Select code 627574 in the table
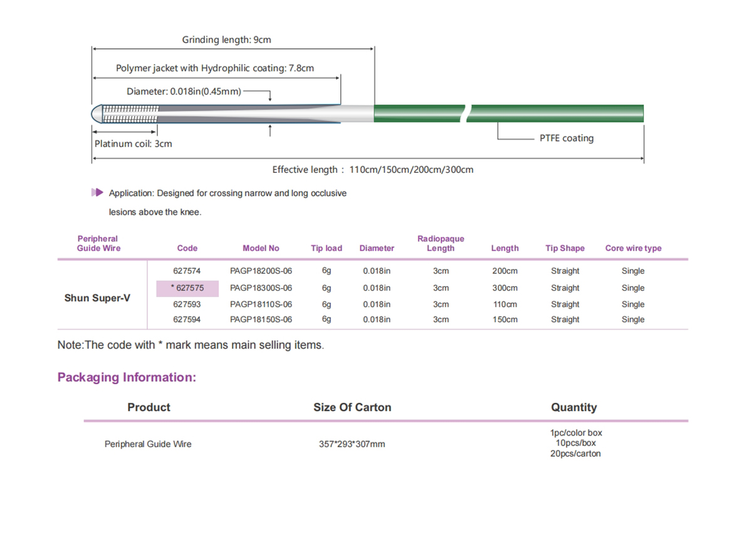 point(187,271)
